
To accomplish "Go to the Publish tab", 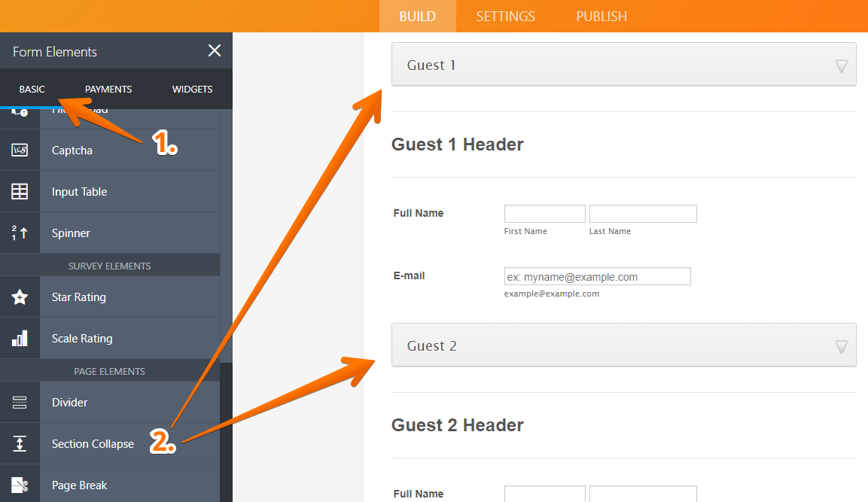I will tap(602, 17).
